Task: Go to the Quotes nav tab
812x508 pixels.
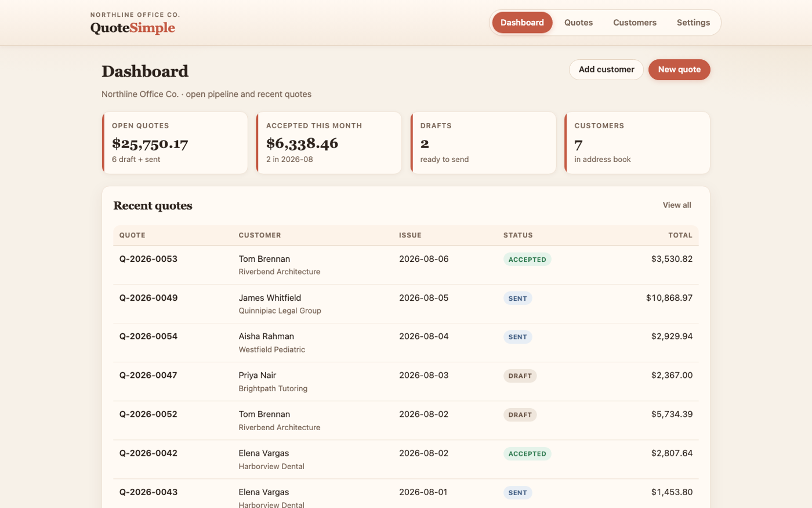Action: tap(578, 23)
